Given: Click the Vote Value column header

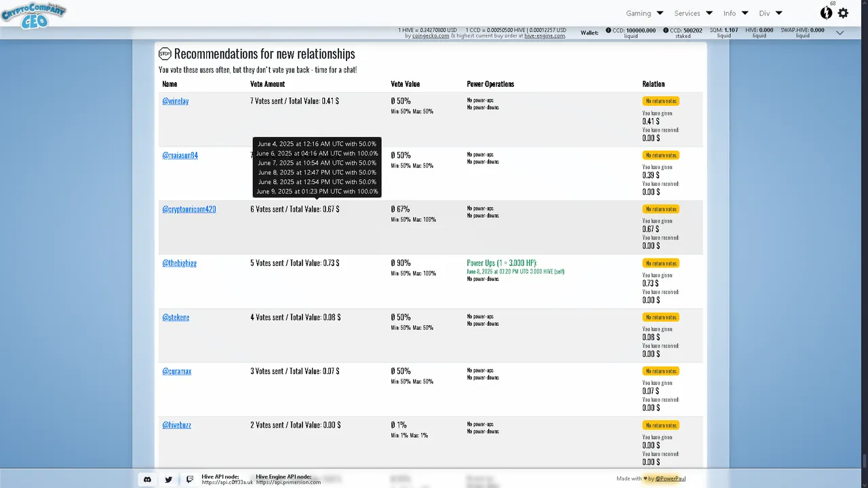Looking at the screenshot, I should coord(406,84).
